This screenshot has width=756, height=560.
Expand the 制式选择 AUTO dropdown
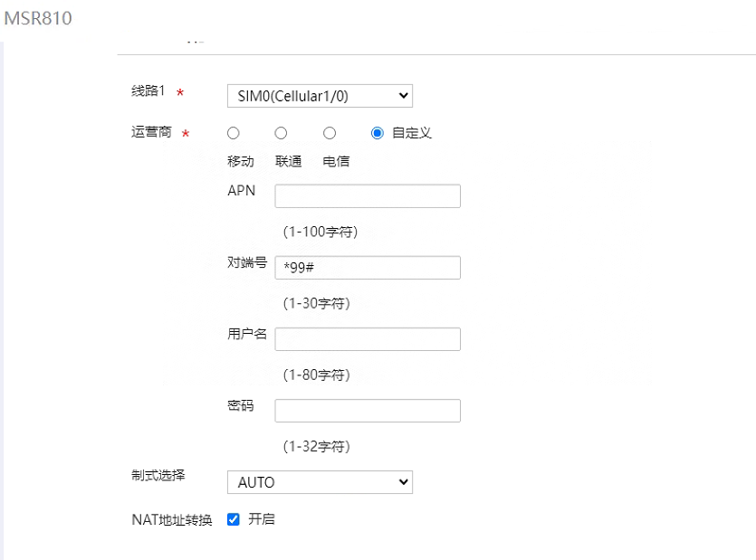coord(319,482)
